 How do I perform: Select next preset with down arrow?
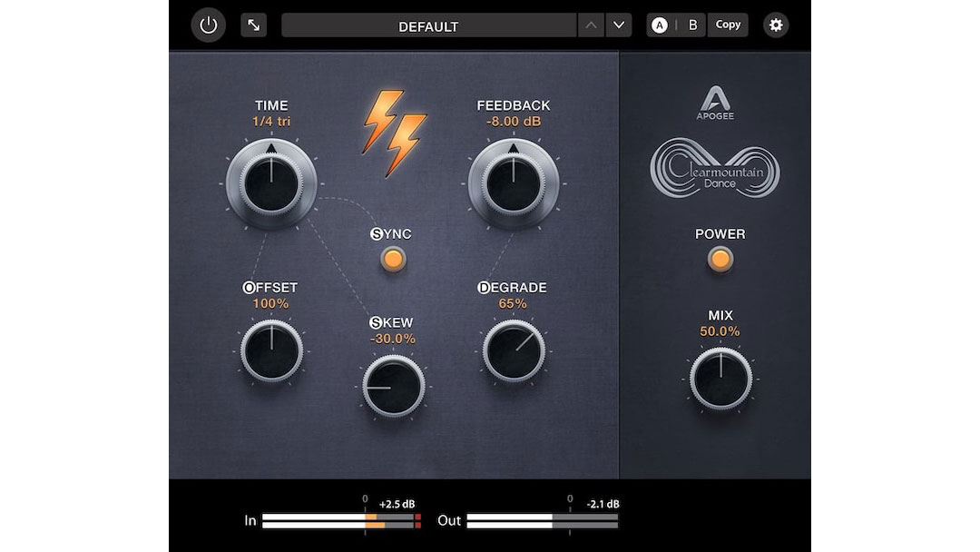619,25
